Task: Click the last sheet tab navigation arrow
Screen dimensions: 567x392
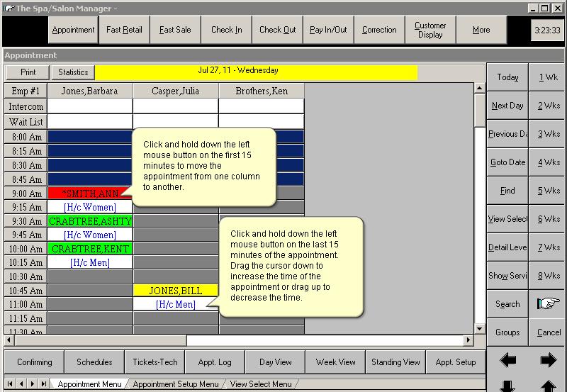Action: click(x=43, y=384)
